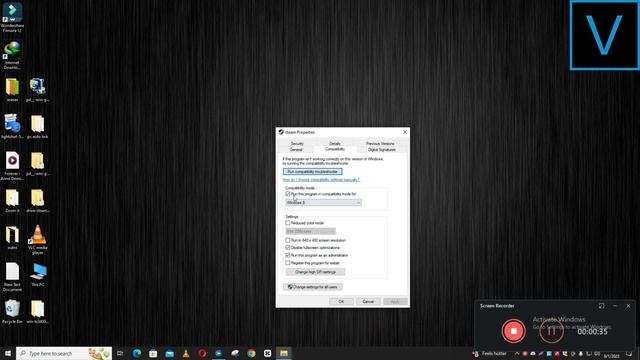Stop recording in Screen Recorder
The height and width of the screenshot is (360, 640).
click(513, 331)
